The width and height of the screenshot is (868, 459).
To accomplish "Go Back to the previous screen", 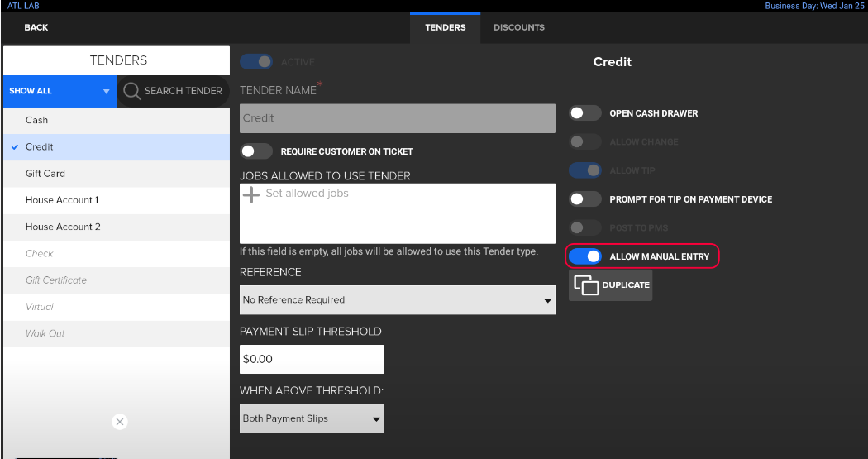I will (x=36, y=27).
